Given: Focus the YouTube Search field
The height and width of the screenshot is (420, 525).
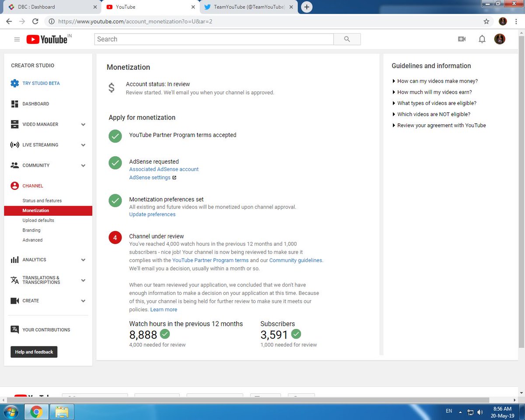Looking at the screenshot, I should [214, 39].
